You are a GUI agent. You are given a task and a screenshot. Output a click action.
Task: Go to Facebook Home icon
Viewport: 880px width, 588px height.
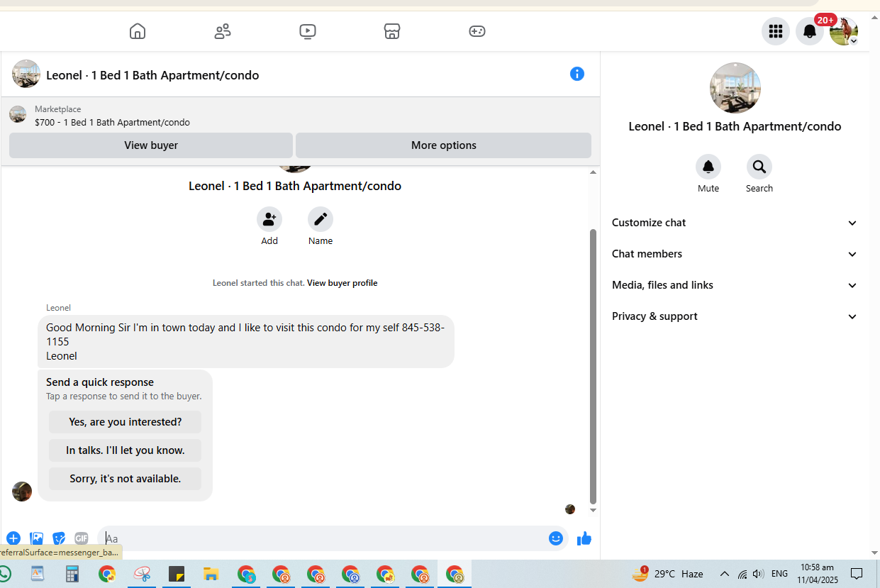coord(138,31)
